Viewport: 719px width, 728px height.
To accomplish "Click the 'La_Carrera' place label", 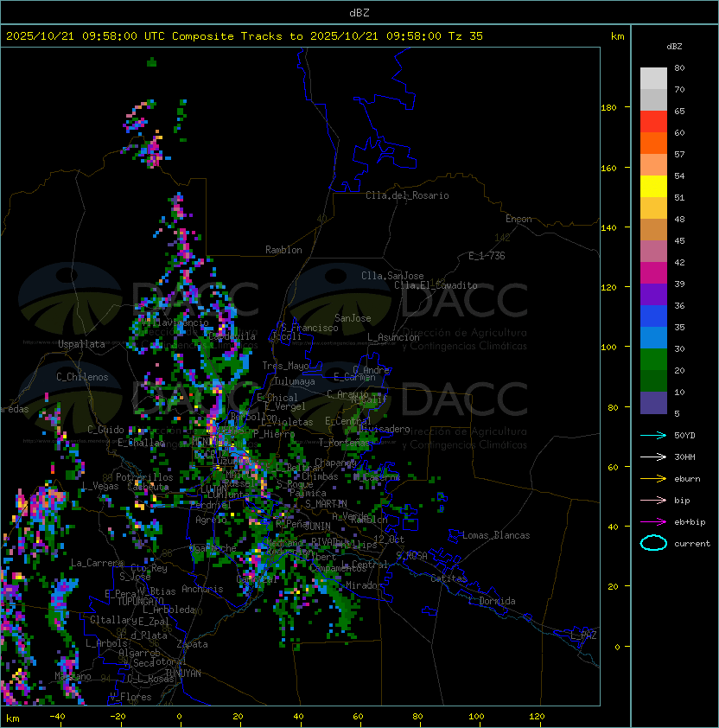I will pyautogui.click(x=97, y=563).
